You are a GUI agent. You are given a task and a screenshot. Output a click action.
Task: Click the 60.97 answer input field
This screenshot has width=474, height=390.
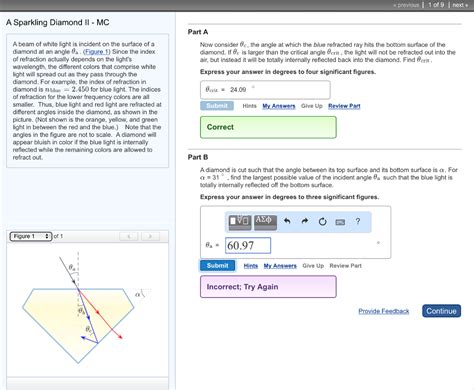click(x=248, y=246)
